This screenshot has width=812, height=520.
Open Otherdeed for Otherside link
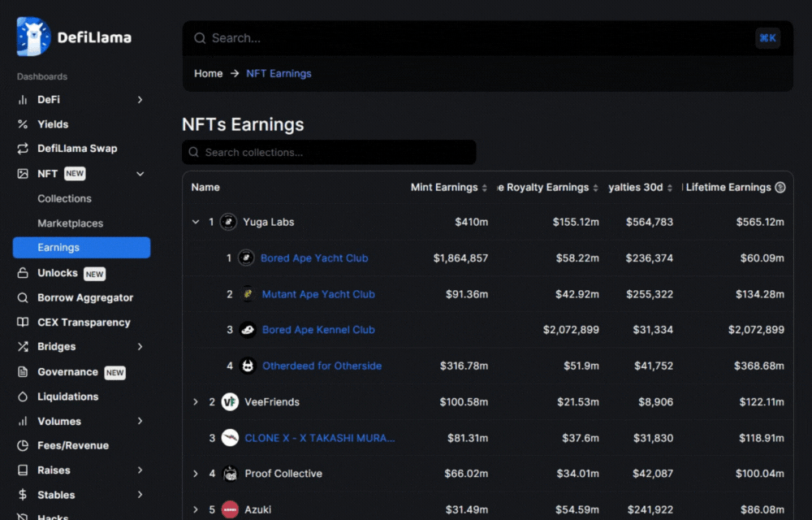[x=322, y=366]
